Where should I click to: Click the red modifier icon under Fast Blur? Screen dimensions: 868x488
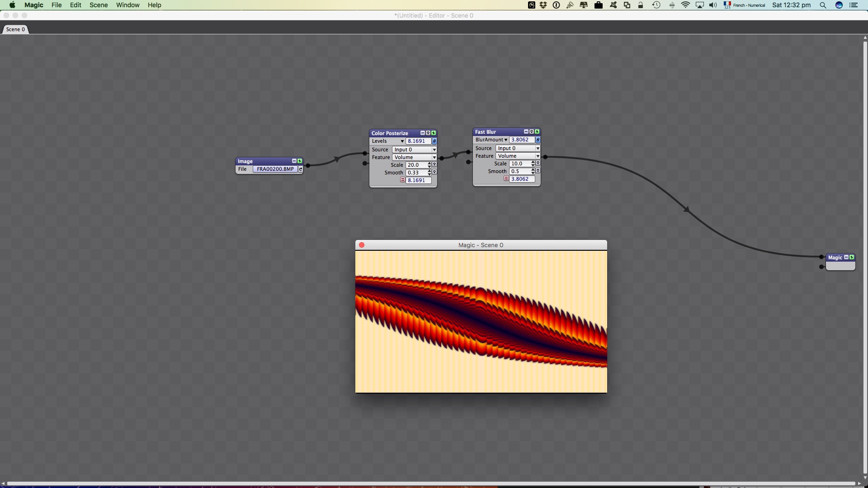click(x=506, y=178)
